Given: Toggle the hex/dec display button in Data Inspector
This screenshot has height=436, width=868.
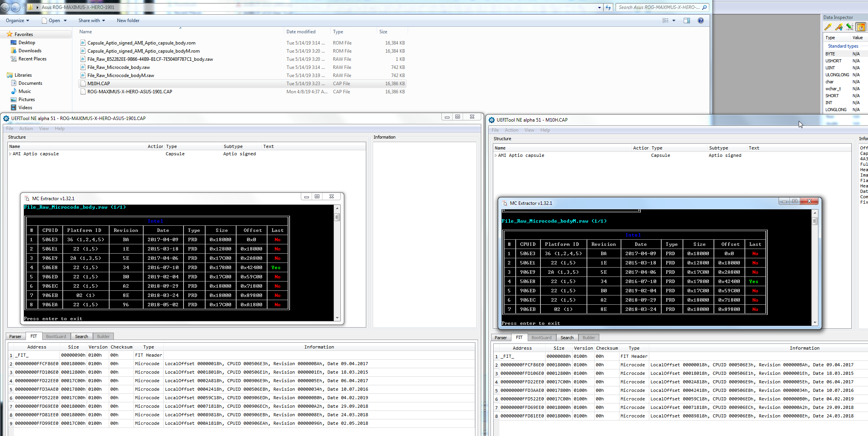Looking at the screenshot, I should pos(861,27).
